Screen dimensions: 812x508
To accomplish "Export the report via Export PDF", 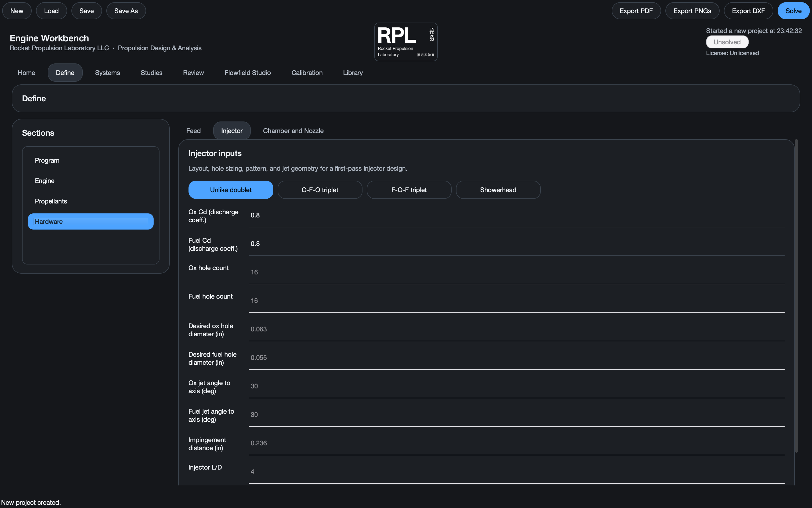I will coord(636,11).
